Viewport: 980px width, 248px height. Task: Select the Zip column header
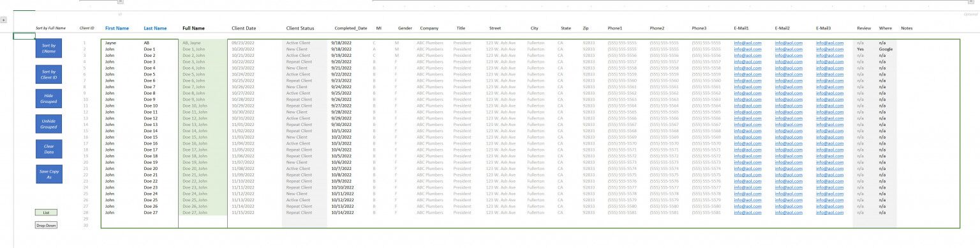pyautogui.click(x=586, y=28)
